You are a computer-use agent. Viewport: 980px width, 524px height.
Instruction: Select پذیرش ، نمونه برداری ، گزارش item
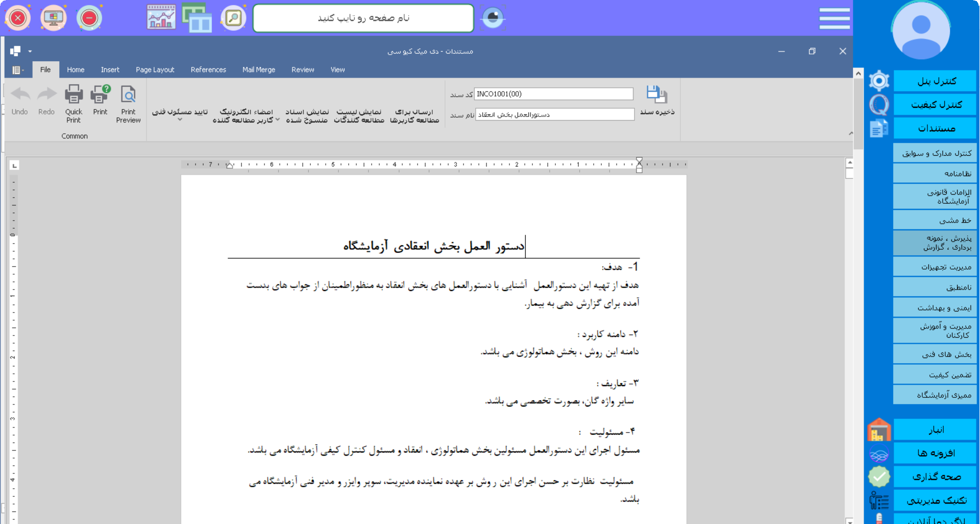pyautogui.click(x=935, y=243)
